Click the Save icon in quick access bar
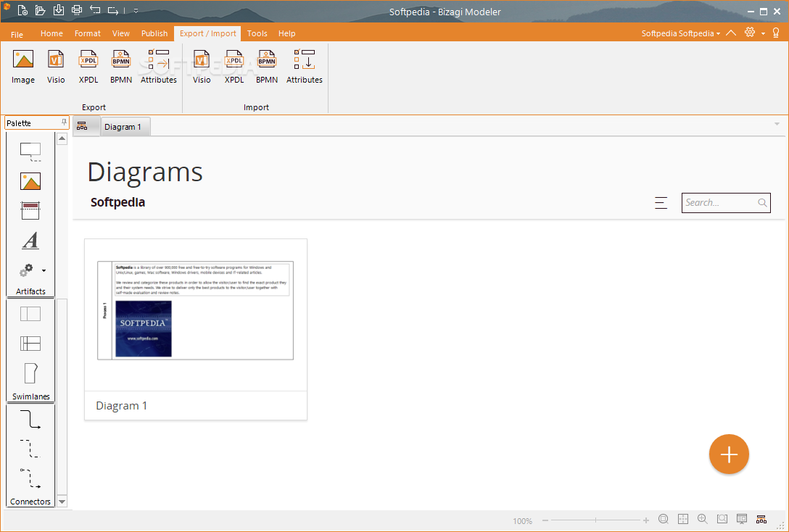This screenshot has width=789, height=532. 58,10
